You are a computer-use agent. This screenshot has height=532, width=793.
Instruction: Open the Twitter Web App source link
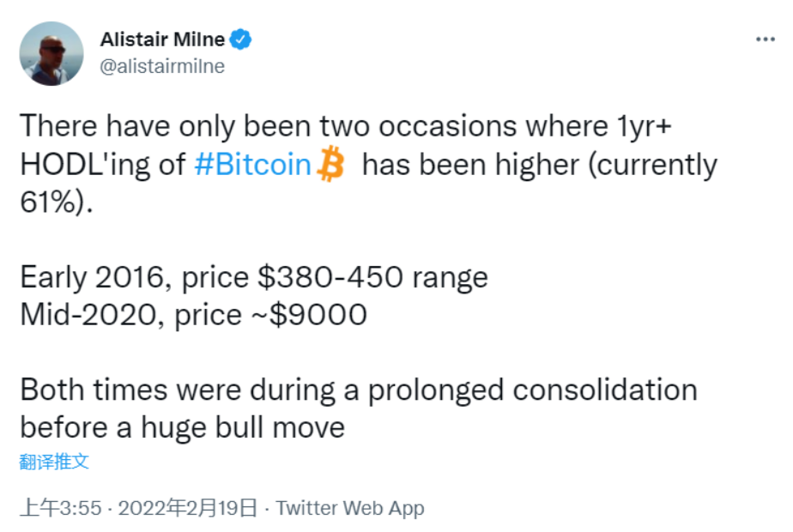(350, 508)
